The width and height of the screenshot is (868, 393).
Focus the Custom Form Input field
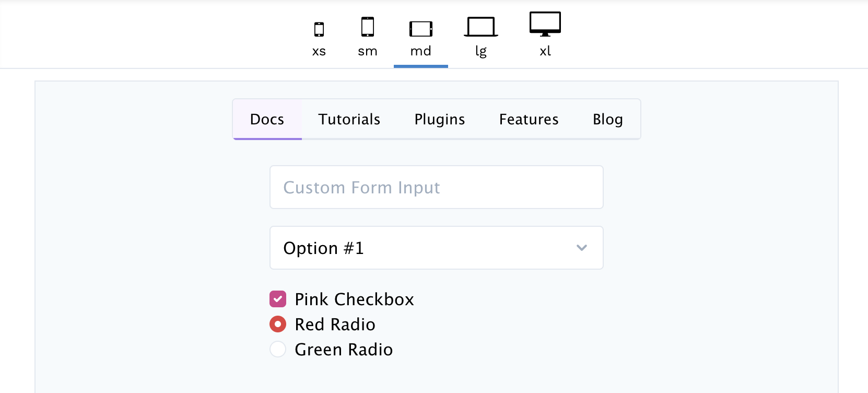point(437,187)
